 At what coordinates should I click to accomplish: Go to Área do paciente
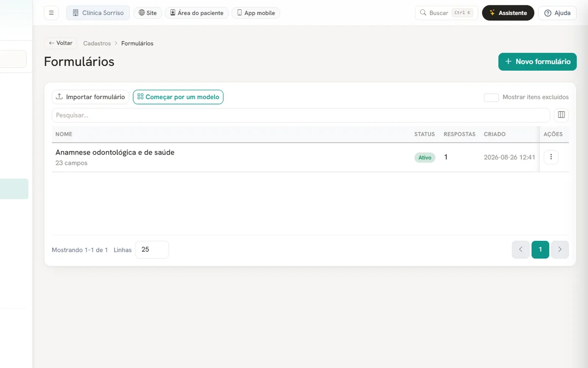click(196, 13)
